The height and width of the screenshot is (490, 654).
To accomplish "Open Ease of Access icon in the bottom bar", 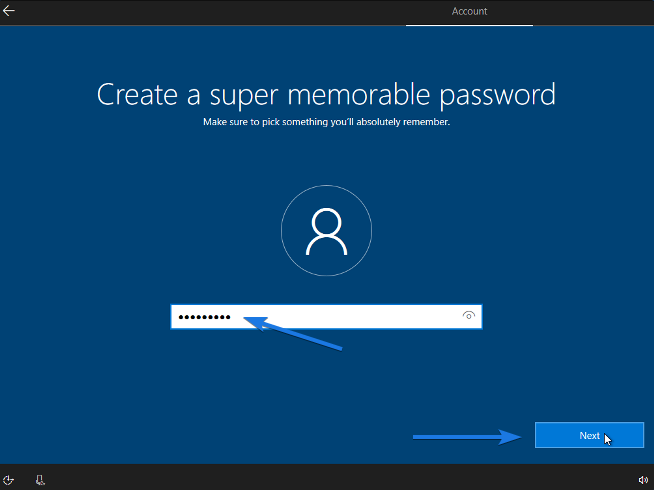I will pyautogui.click(x=8, y=480).
